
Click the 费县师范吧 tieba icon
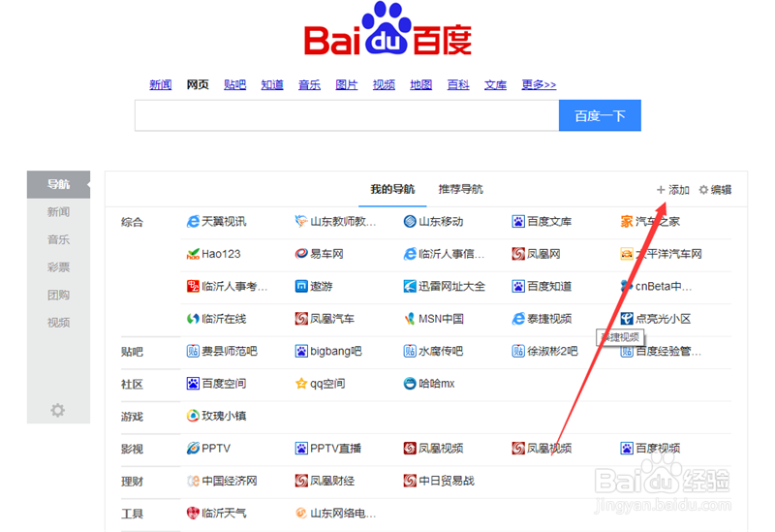[193, 351]
